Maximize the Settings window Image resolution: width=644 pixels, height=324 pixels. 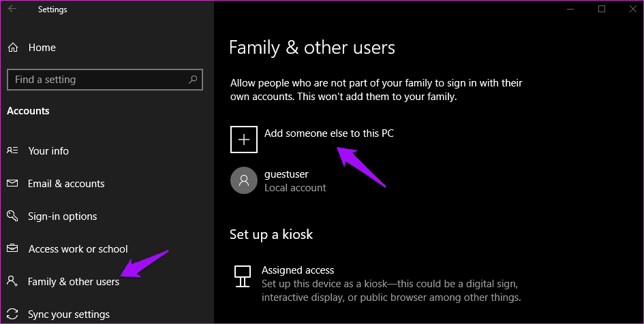(x=602, y=9)
